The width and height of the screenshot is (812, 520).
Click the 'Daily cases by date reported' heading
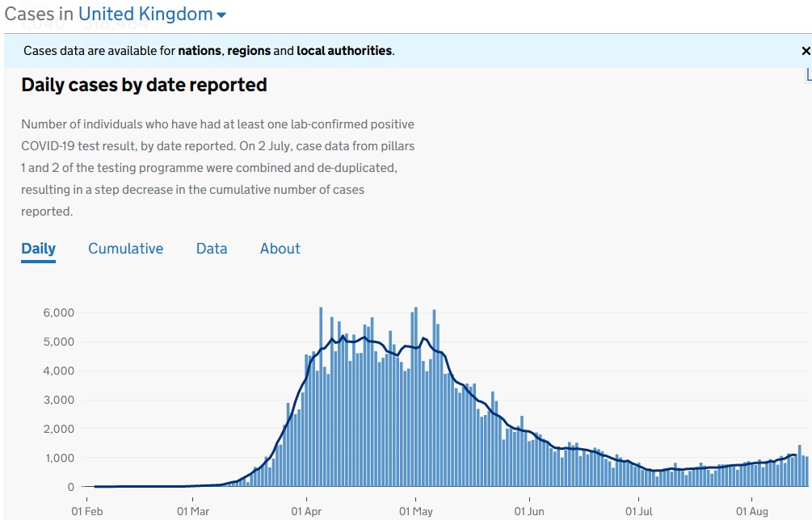coord(144,85)
